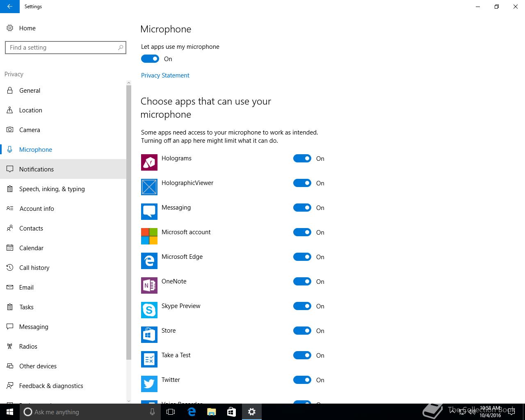Open the Calendar privacy section
Screen dimensions: 525x420
(63, 248)
